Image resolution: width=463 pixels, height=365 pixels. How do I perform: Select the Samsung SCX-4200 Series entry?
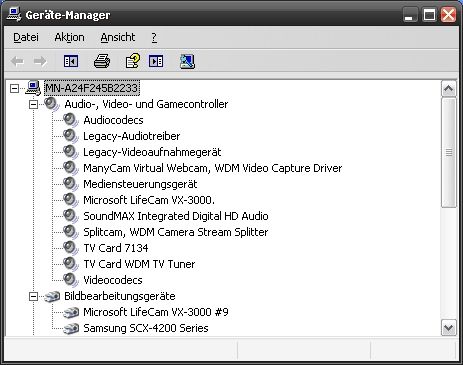(x=146, y=328)
